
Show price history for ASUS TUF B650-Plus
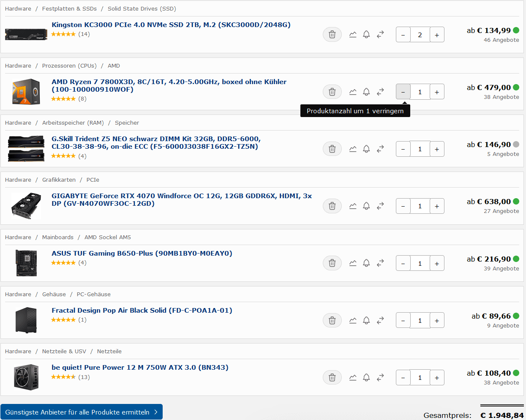point(353,263)
